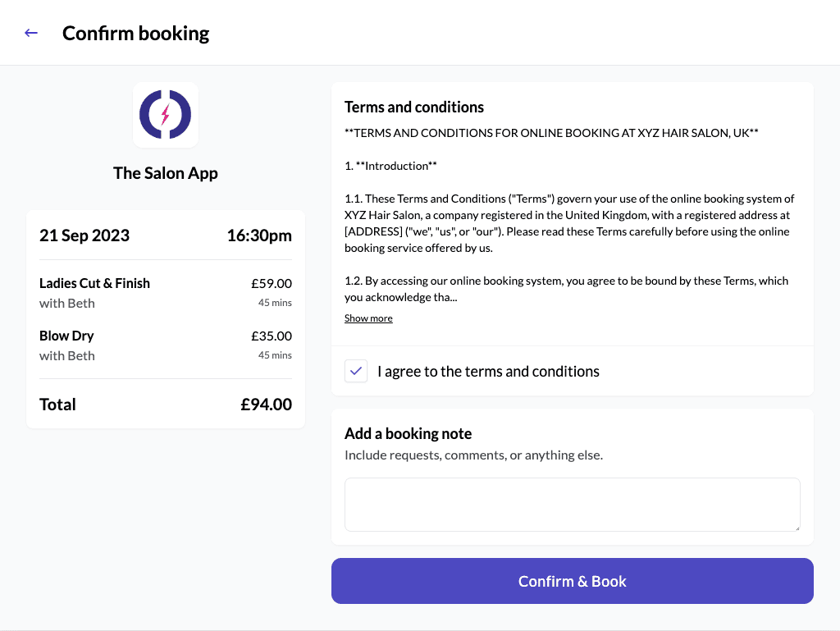The height and width of the screenshot is (631, 840).
Task: Click the 21 Sep 2023 booking date
Action: (x=84, y=235)
